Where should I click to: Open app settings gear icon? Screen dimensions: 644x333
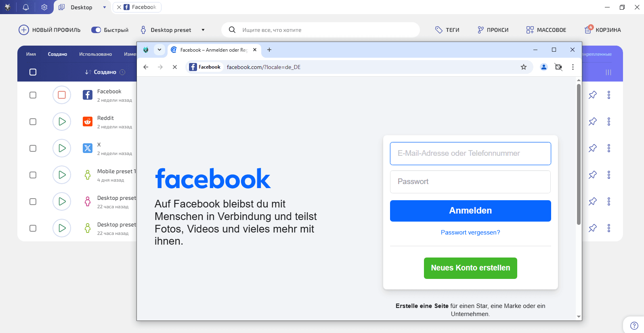click(x=44, y=7)
